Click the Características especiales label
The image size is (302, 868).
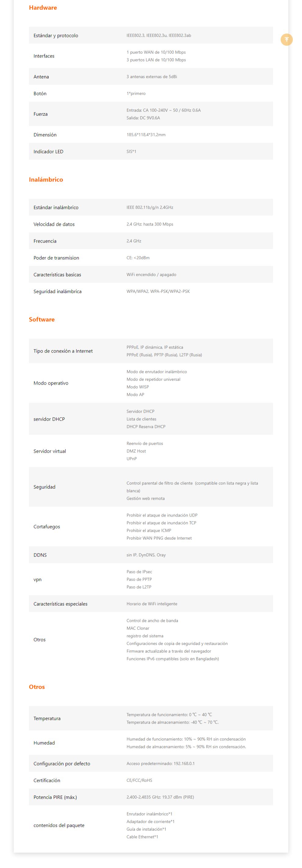point(60,604)
